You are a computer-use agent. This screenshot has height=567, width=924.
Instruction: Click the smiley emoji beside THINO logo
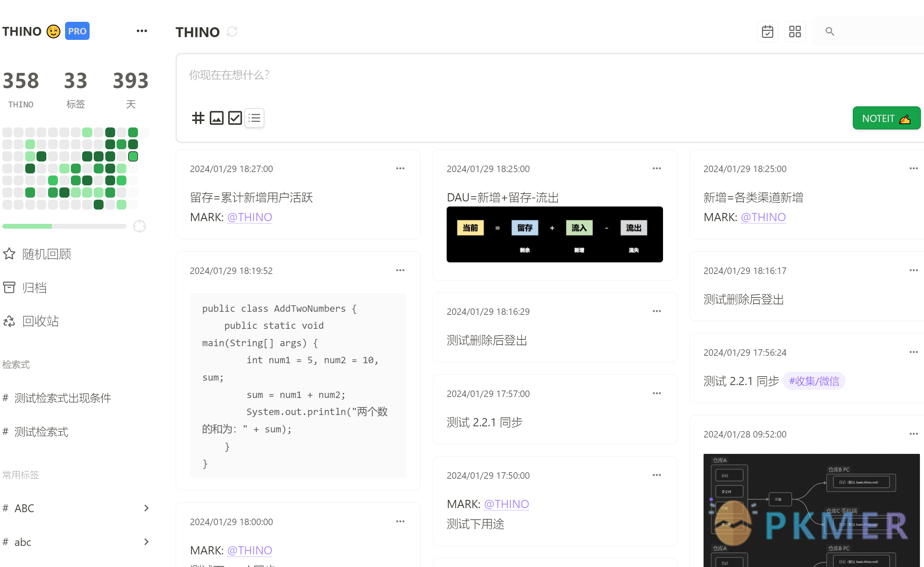tap(53, 31)
